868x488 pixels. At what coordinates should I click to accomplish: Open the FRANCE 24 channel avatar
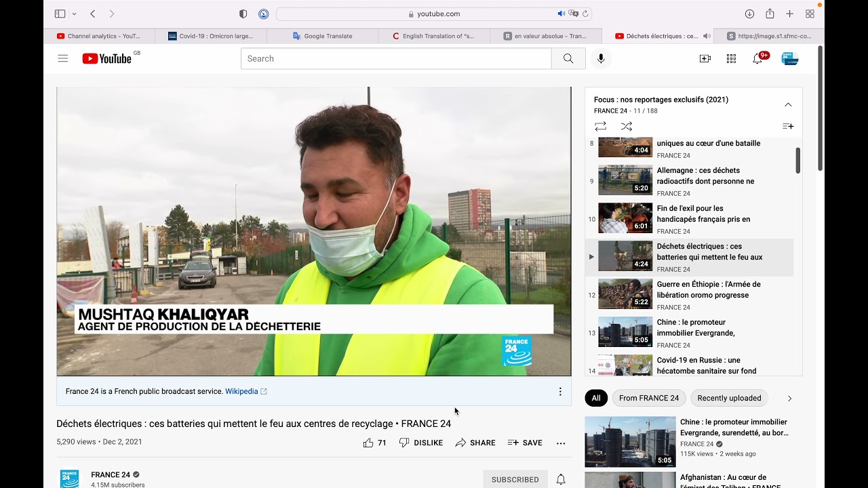[69, 479]
